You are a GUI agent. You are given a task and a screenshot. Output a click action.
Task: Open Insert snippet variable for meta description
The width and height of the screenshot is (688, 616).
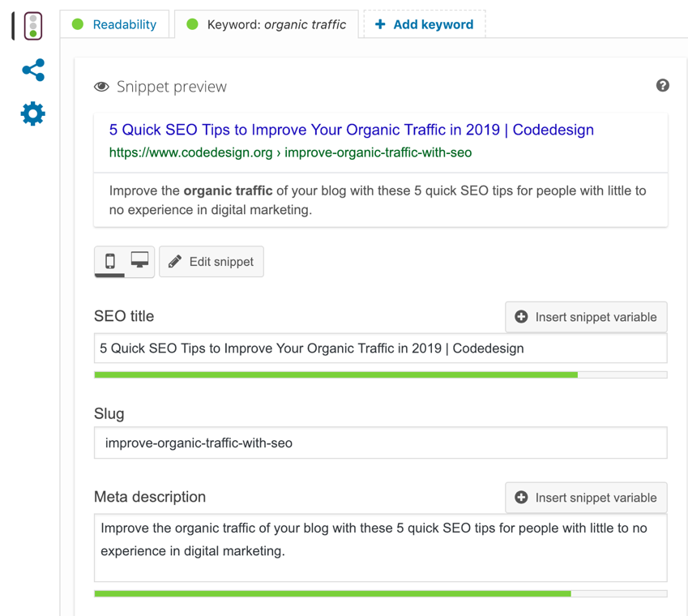point(585,498)
